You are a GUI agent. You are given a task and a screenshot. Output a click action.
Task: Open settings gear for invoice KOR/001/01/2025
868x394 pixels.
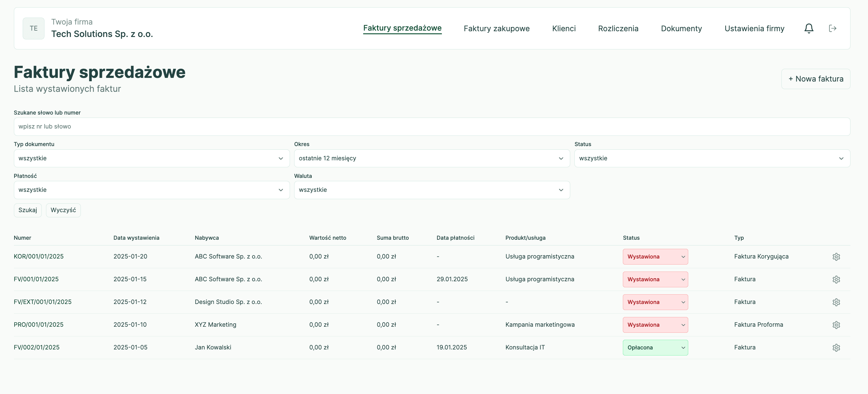(837, 256)
